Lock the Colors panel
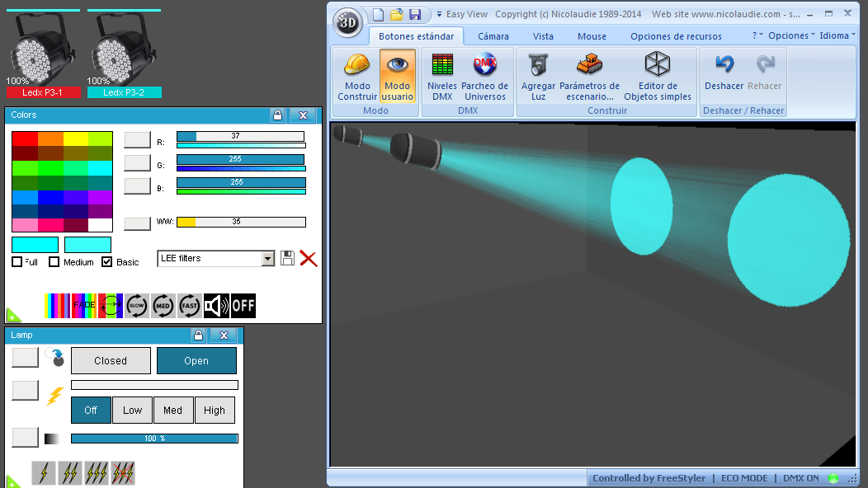Image resolution: width=868 pixels, height=488 pixels. (277, 115)
